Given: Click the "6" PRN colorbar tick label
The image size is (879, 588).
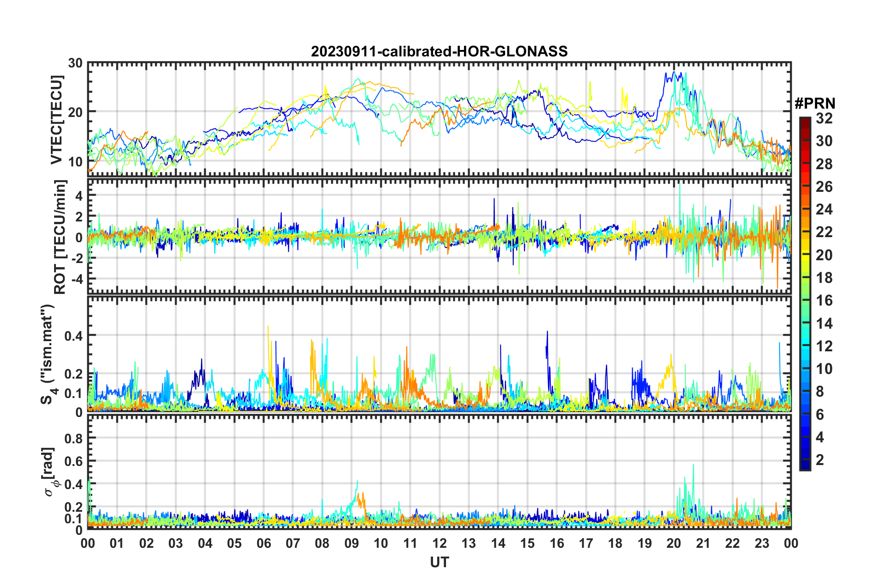Looking at the screenshot, I should coord(820,415).
